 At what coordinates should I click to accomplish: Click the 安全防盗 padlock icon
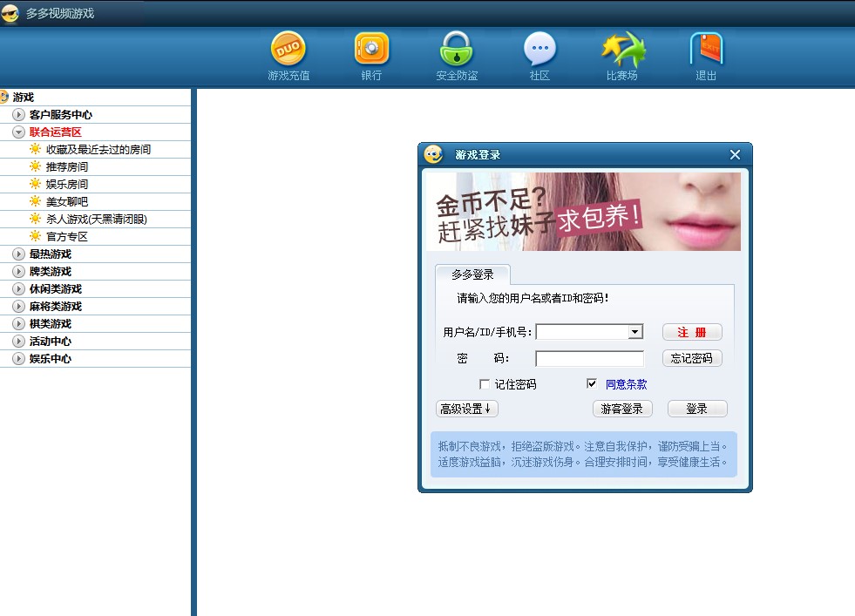pos(456,49)
